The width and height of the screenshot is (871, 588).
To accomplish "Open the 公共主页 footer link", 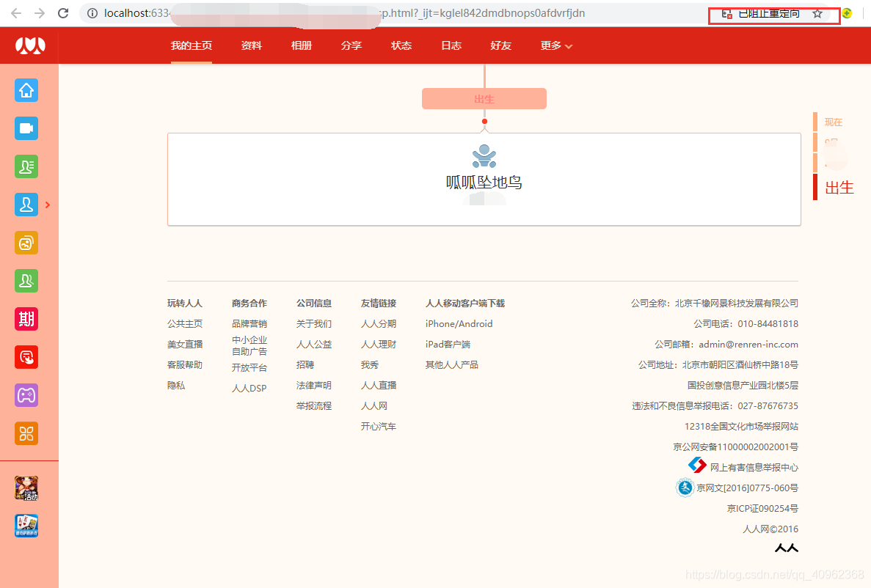I will tap(185, 324).
